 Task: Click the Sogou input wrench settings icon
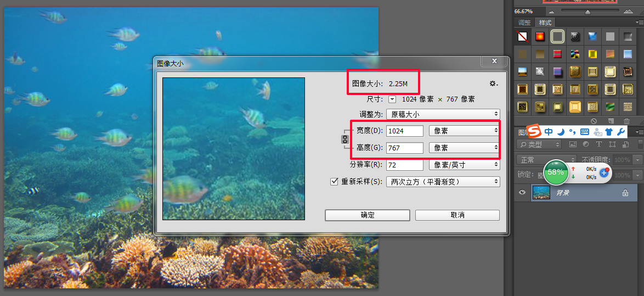coord(620,132)
